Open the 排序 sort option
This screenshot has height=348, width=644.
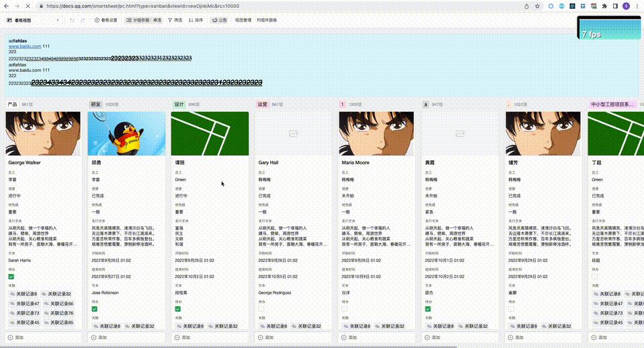pyautogui.click(x=196, y=20)
